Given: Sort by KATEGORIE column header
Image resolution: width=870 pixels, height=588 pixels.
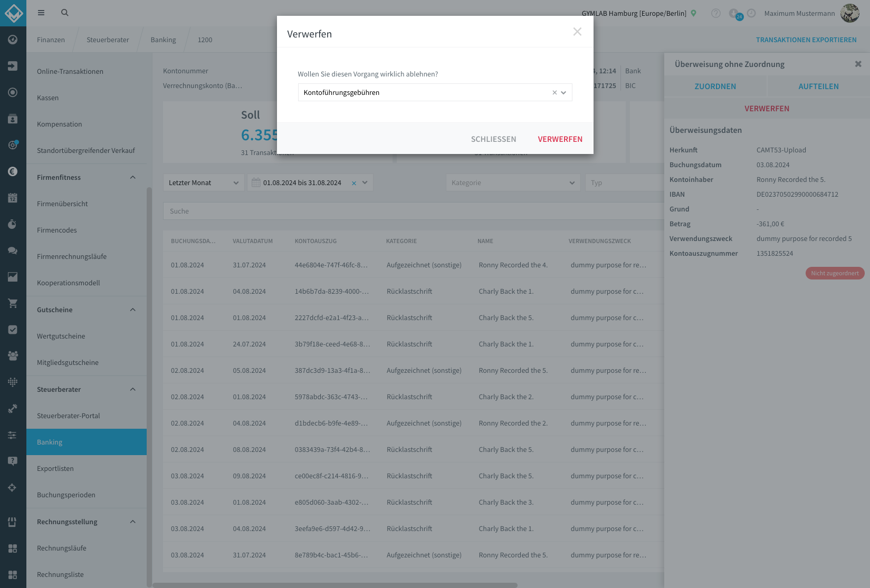Looking at the screenshot, I should coord(401,241).
